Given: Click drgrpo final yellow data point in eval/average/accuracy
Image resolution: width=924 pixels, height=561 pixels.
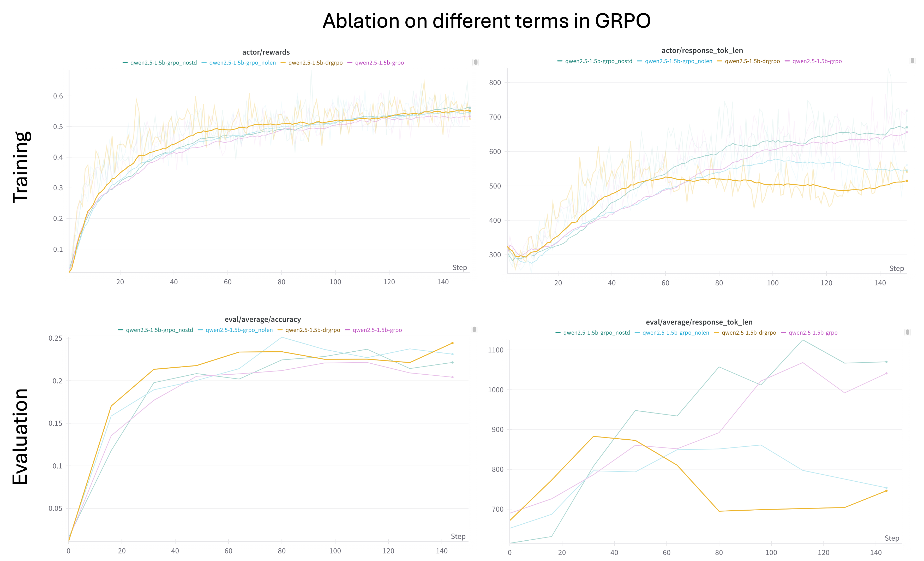Looking at the screenshot, I should point(452,343).
